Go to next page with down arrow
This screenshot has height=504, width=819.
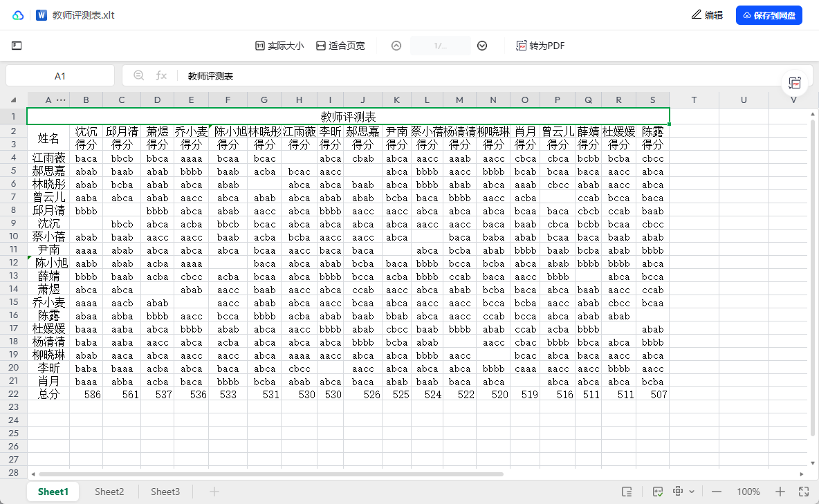(x=482, y=46)
